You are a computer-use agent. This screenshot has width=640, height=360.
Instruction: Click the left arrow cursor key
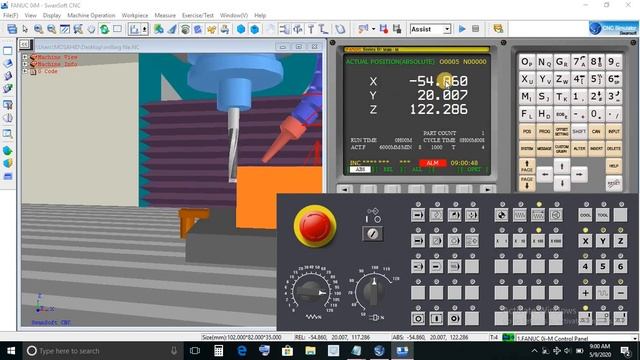point(545,175)
